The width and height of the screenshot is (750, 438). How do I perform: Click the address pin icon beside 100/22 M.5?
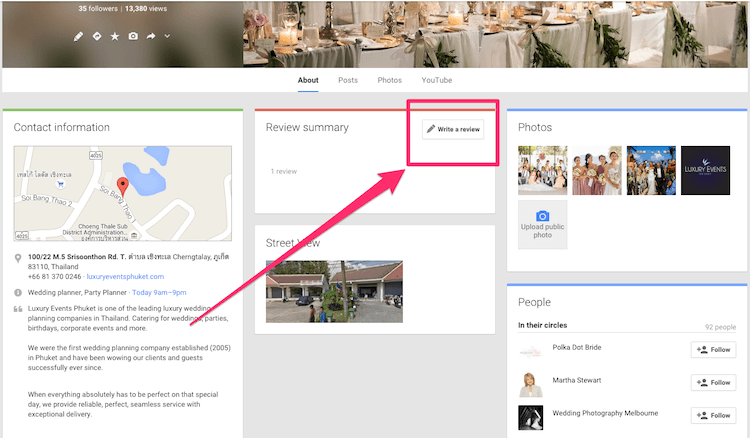18,258
